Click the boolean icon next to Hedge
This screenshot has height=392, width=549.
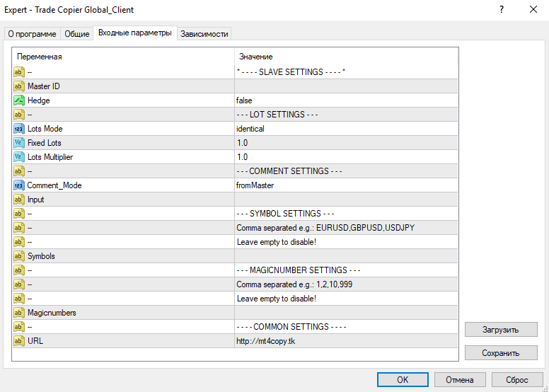pos(19,100)
